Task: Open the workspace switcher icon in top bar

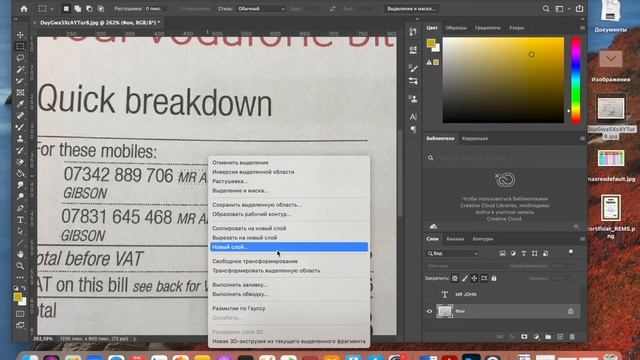Action: (560, 9)
